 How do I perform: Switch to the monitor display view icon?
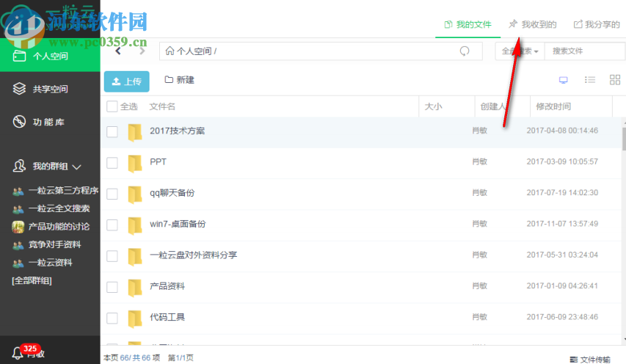coord(564,80)
